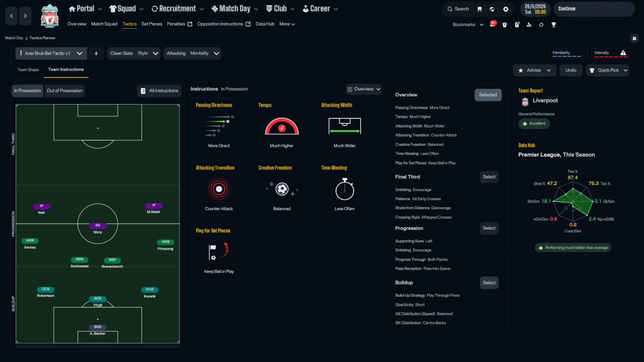Screen dimensions: 644x362
Task: Open the Attacking Mentality dropdown
Action: click(192, 53)
